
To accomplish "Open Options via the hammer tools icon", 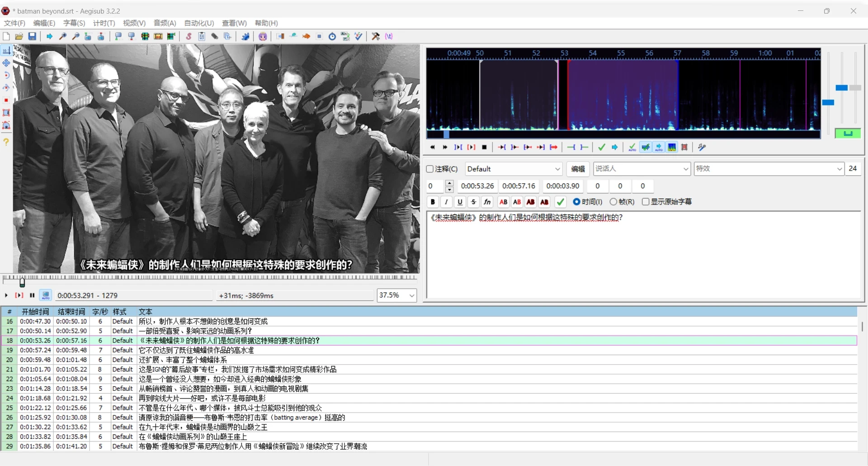I will 376,36.
